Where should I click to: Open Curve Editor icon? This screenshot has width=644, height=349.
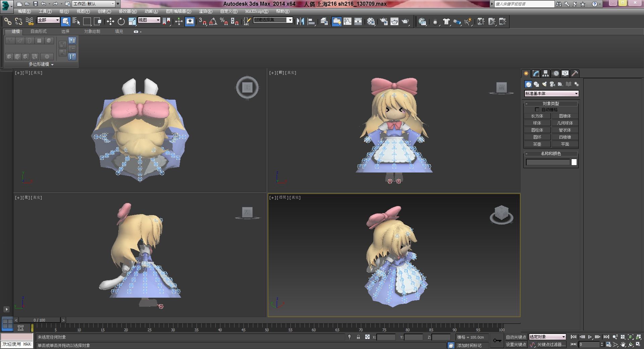pos(347,21)
